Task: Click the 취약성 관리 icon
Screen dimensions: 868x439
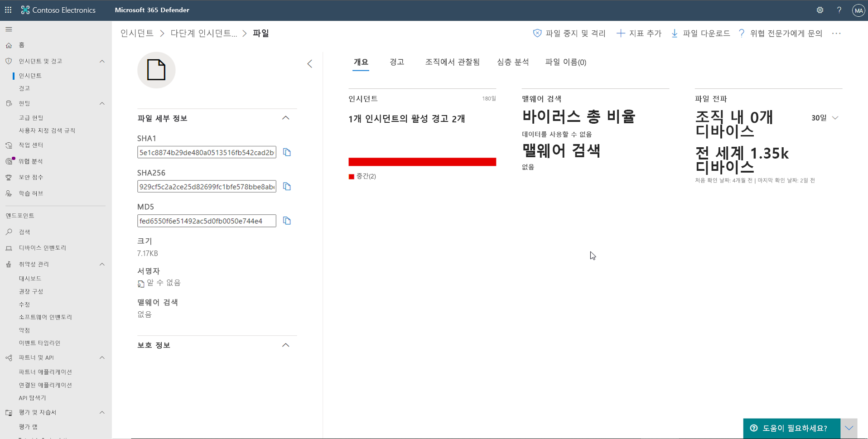Action: (9, 264)
